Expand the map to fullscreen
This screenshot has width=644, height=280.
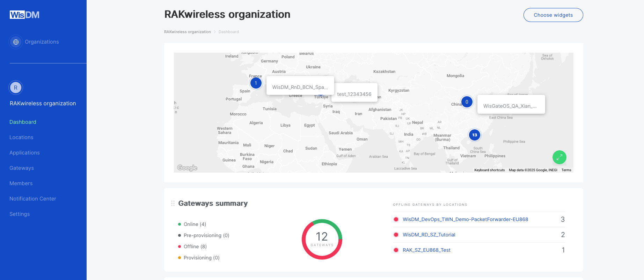click(559, 157)
